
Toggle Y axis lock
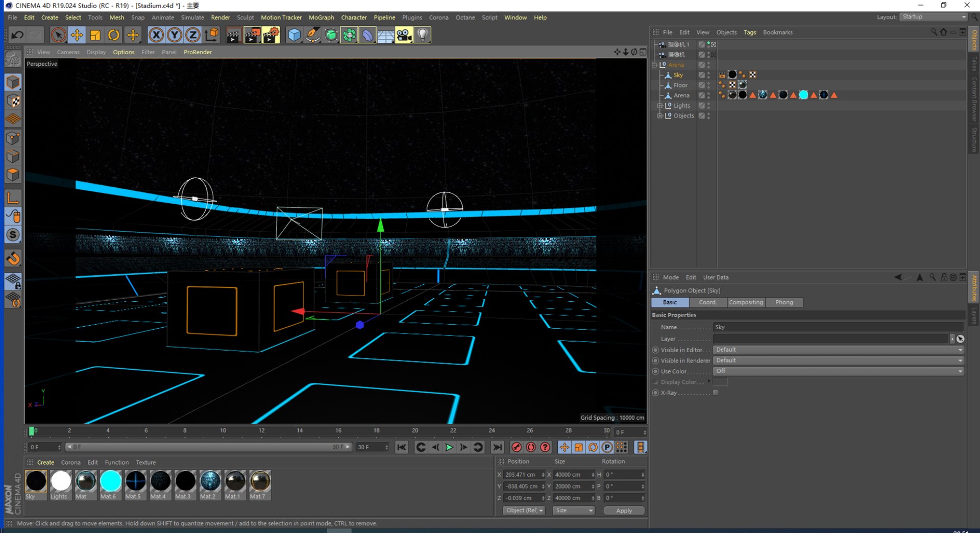click(x=175, y=35)
